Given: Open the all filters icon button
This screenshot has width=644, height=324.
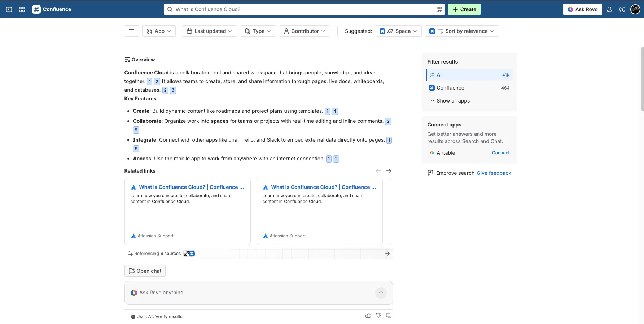Looking at the screenshot, I should [132, 31].
